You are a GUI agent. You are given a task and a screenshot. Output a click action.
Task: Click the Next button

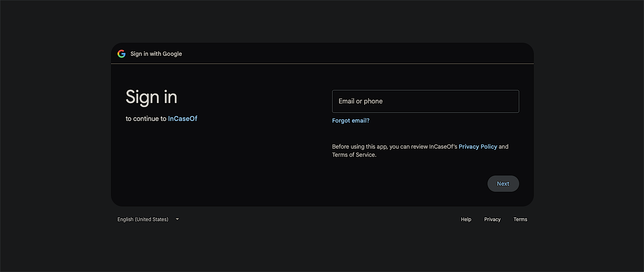pyautogui.click(x=503, y=184)
